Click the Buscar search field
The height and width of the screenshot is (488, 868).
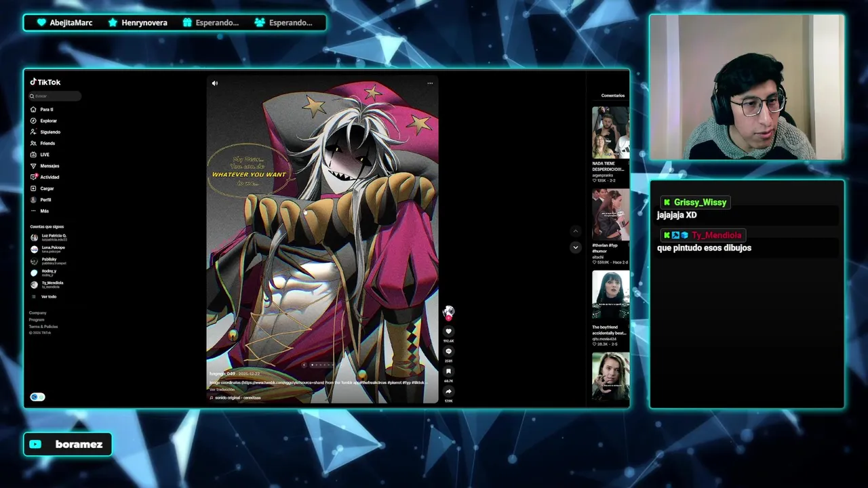click(x=55, y=96)
